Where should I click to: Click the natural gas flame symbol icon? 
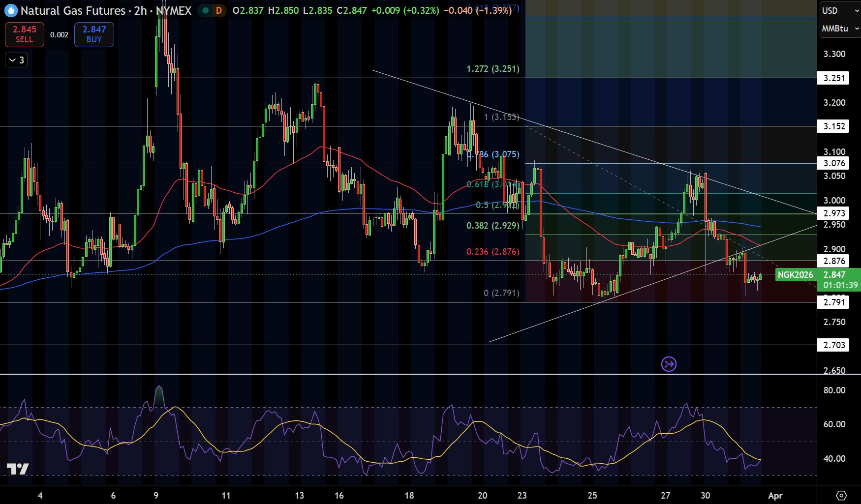[x=11, y=10]
